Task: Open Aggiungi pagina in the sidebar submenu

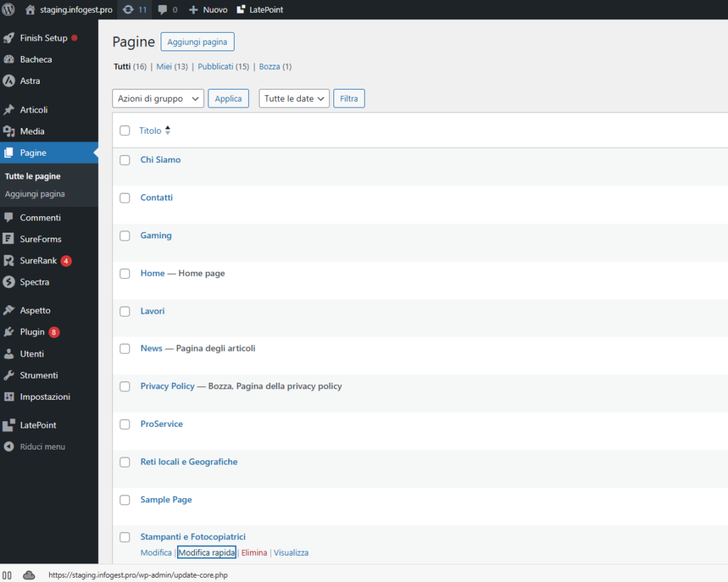Action: [35, 194]
